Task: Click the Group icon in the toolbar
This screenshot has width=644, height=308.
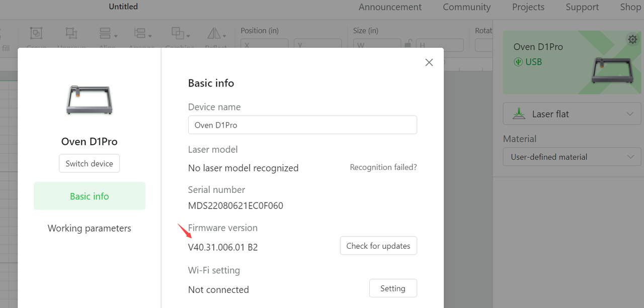Action: 36,34
